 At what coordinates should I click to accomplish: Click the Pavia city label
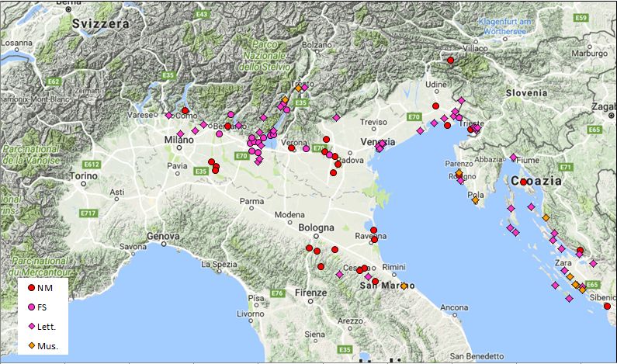tap(177, 165)
